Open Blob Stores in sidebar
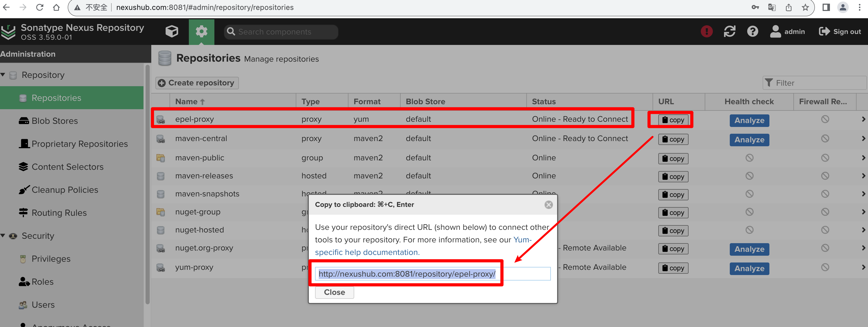Viewport: 868px width, 327px height. [x=55, y=121]
